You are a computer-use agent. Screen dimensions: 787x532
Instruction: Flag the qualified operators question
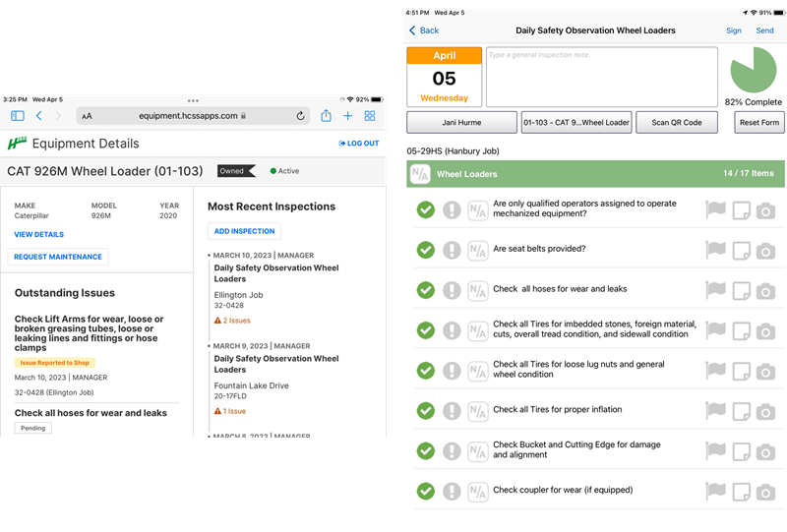pos(715,209)
